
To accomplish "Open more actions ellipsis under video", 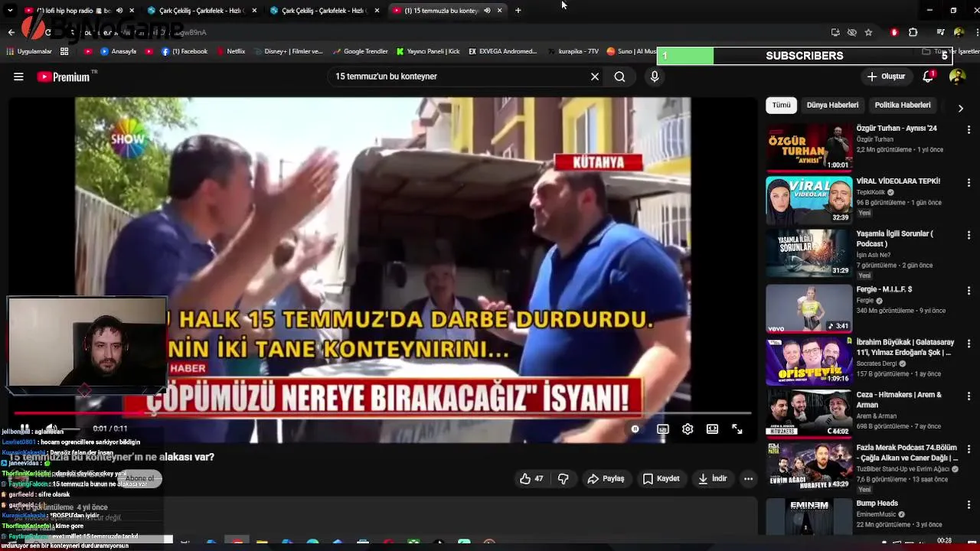I will click(x=748, y=479).
